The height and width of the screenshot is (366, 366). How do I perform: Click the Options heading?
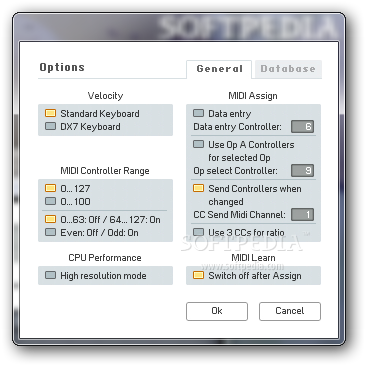pyautogui.click(x=62, y=67)
